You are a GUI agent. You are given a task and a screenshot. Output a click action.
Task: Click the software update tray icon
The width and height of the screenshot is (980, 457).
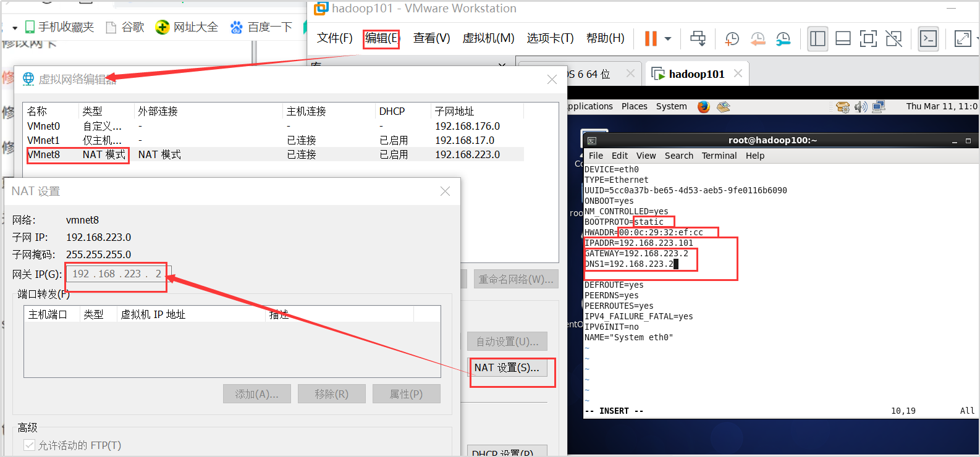point(843,107)
